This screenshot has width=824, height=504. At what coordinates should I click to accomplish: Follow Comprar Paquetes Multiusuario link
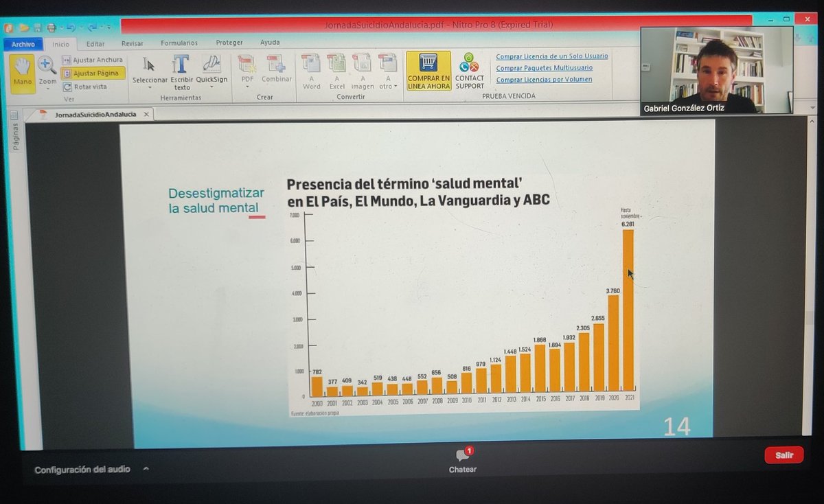(x=545, y=68)
